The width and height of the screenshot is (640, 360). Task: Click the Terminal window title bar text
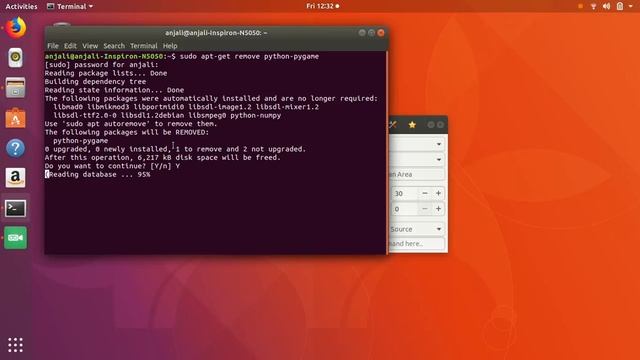[x=216, y=33]
